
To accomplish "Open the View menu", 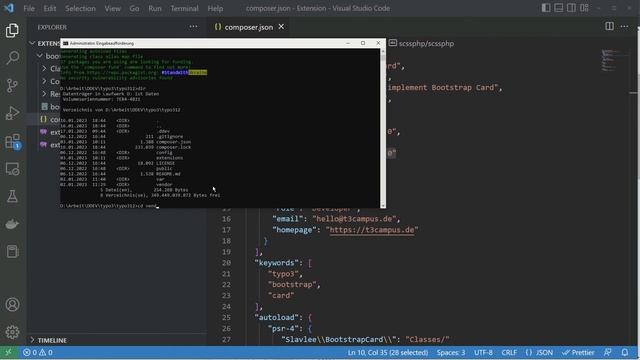I will coord(112,8).
